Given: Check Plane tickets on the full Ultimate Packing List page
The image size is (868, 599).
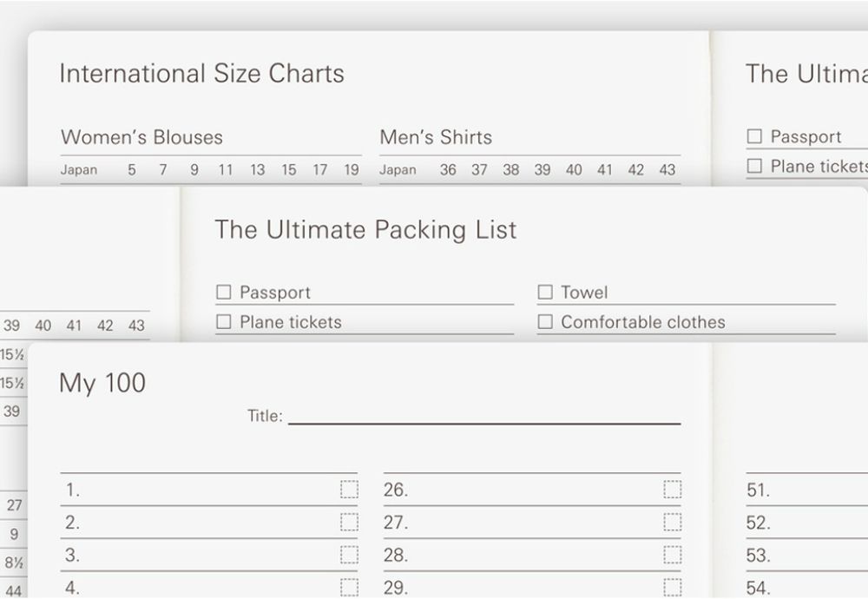Looking at the screenshot, I should tap(224, 322).
